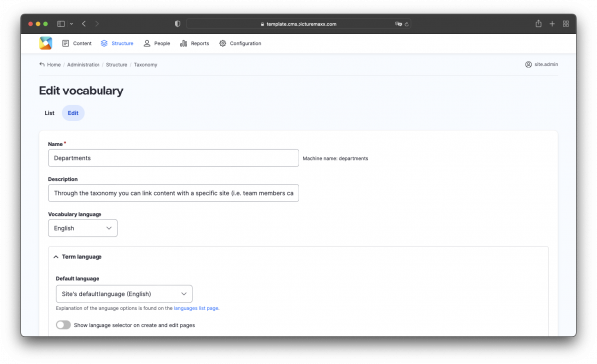Click the Content menu icon

coord(65,43)
